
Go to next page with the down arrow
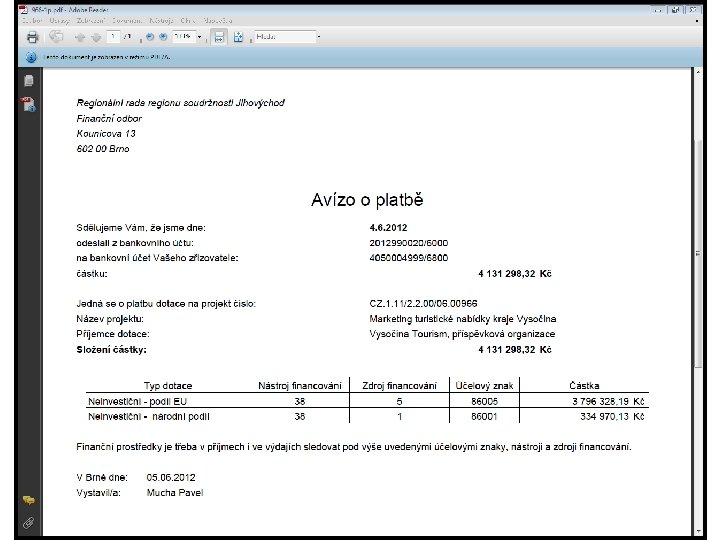point(96,37)
